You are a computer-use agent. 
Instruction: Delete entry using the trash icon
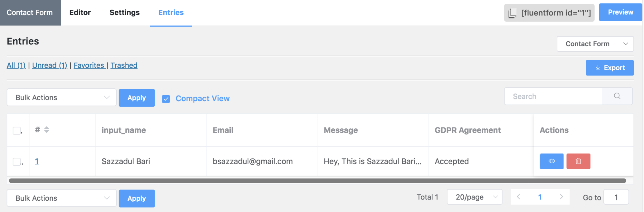578,161
